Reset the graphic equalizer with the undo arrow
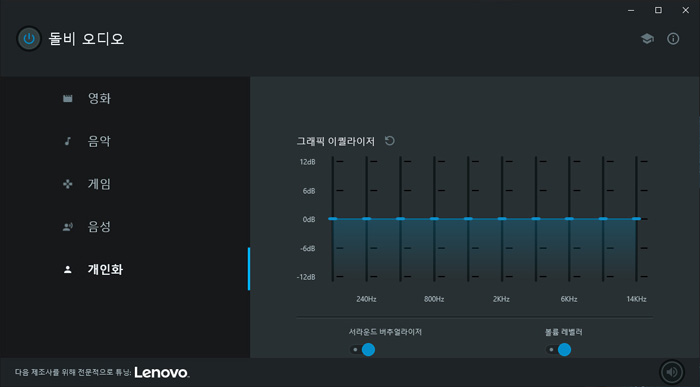The height and width of the screenshot is (387, 700). [x=390, y=141]
